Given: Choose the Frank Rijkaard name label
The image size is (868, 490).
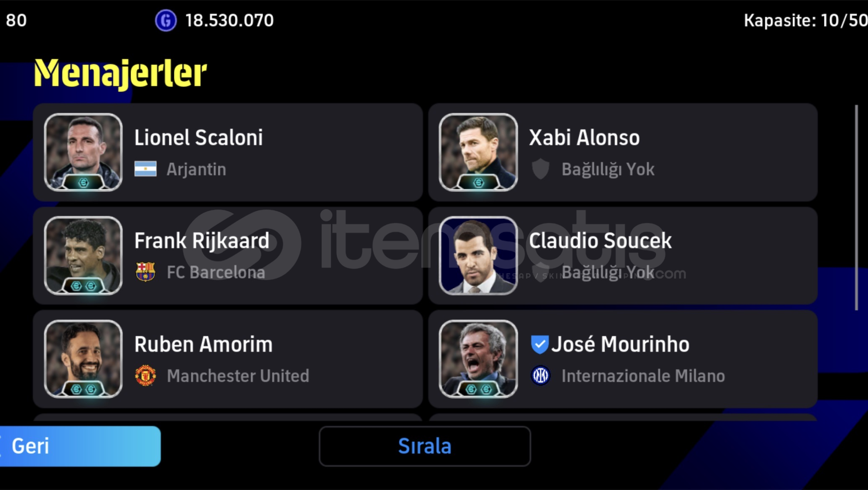Looking at the screenshot, I should [202, 241].
